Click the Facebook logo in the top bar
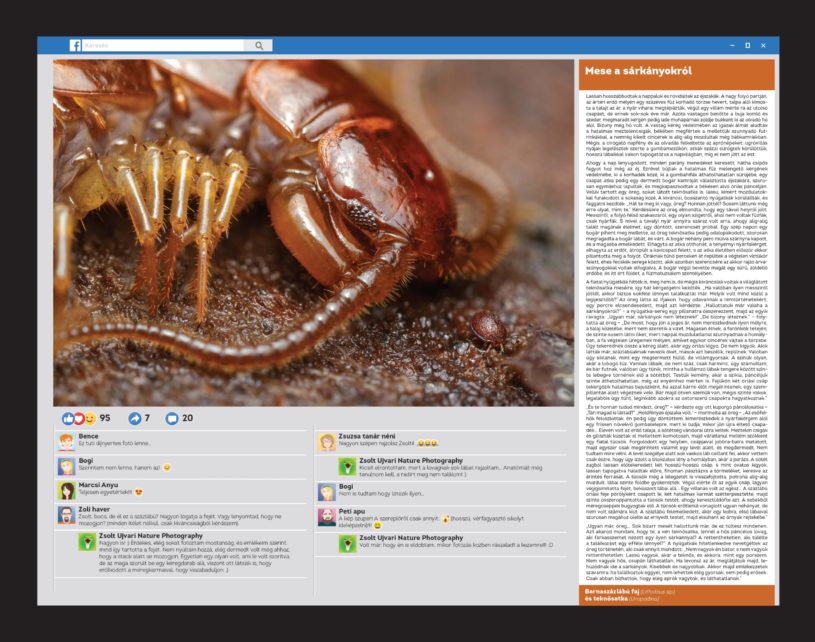Viewport: 815px width, 642px height. [75, 45]
